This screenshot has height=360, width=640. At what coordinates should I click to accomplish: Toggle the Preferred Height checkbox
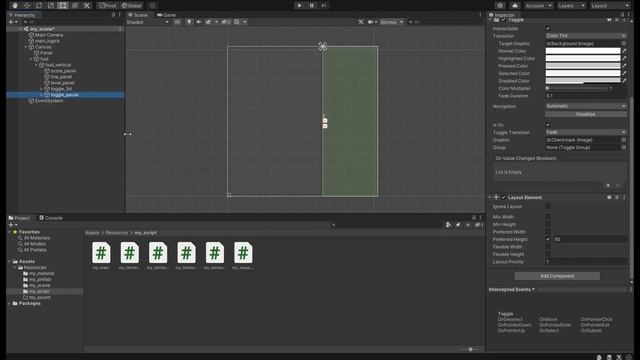click(548, 240)
